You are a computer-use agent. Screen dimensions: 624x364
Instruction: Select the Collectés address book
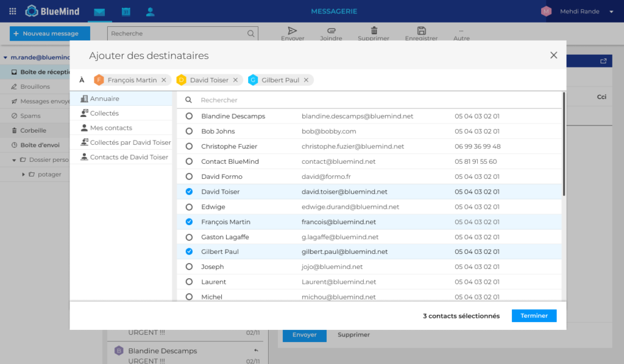(x=104, y=113)
